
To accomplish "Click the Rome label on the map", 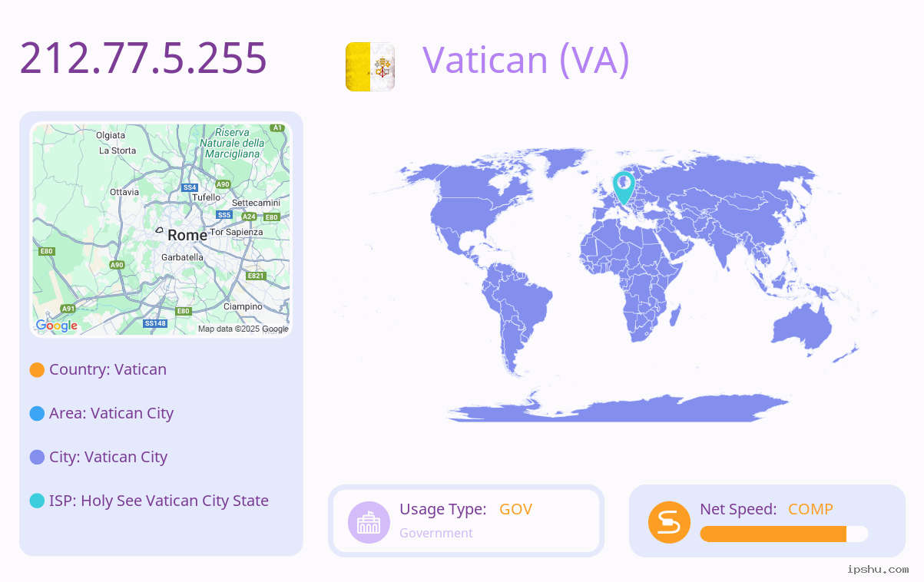I will [x=187, y=235].
